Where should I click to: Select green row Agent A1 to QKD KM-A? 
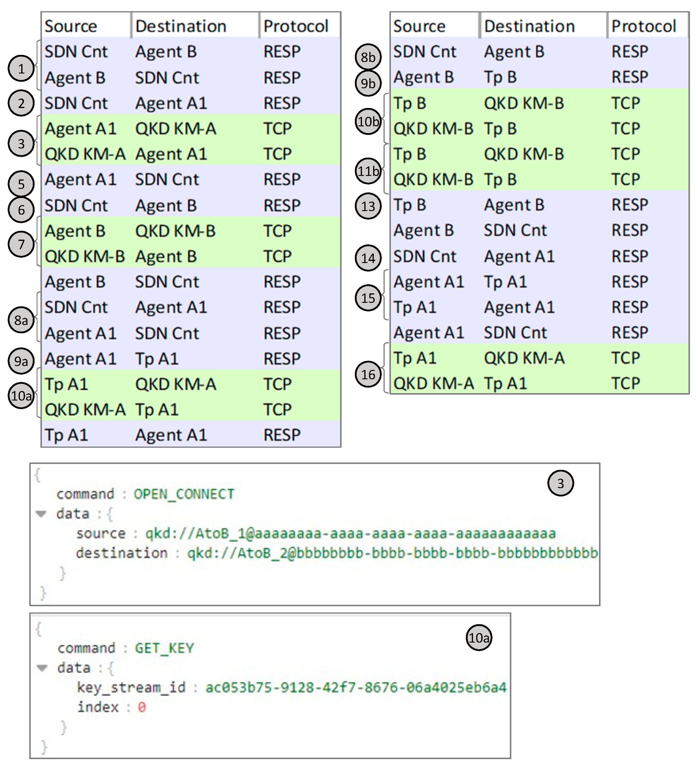[x=191, y=129]
